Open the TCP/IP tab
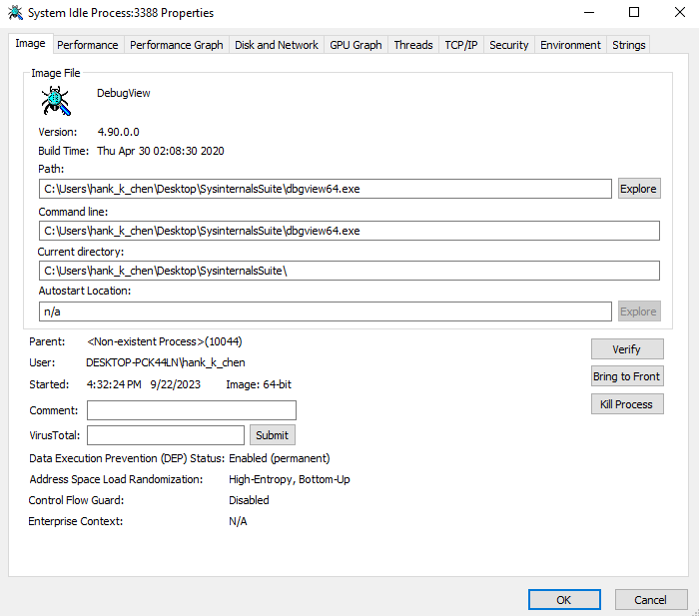Screen dimensions: 699x616 pos(461,45)
